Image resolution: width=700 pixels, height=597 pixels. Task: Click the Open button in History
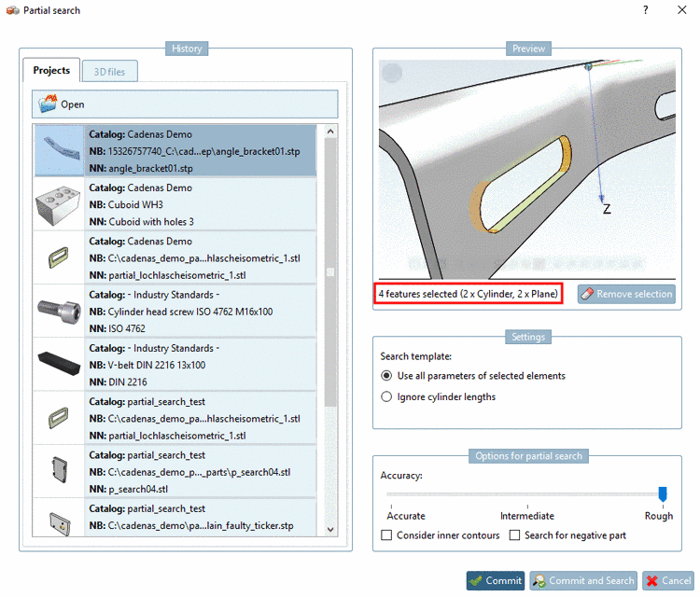[x=185, y=104]
